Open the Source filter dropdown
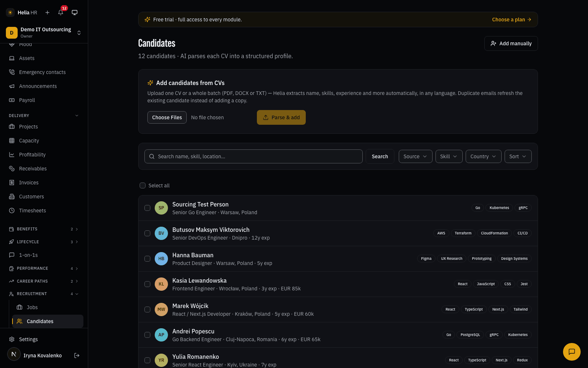This screenshot has height=368, width=588. 415,156
